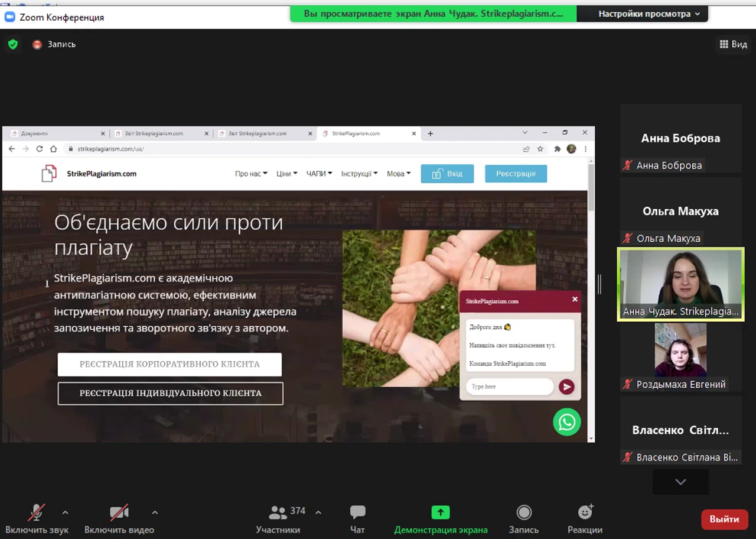
Task: Click the Type here chat input
Action: tap(510, 387)
